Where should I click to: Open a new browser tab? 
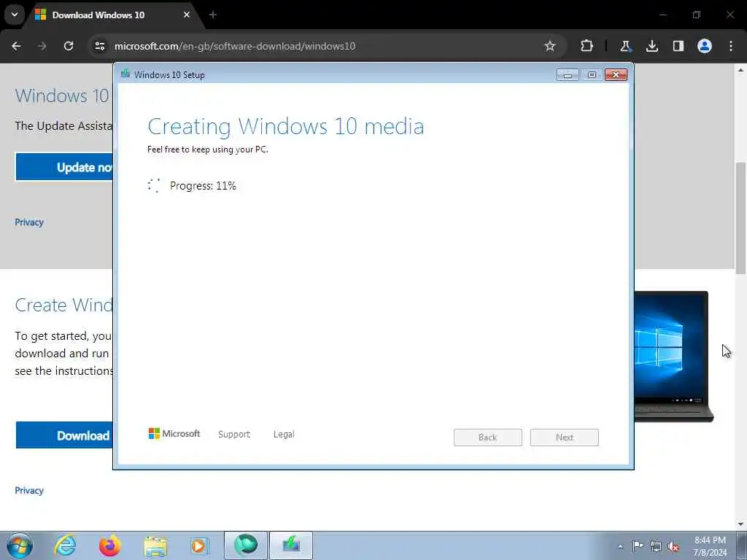point(213,15)
